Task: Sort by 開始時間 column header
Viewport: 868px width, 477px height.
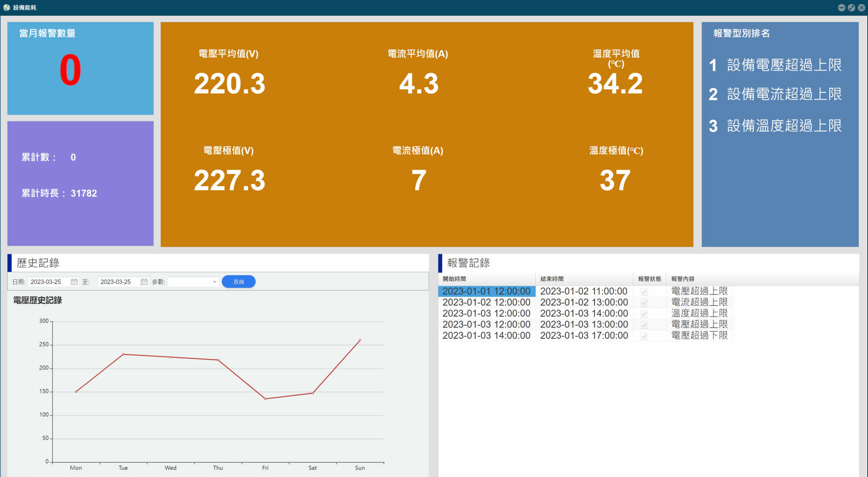Action: coord(487,279)
